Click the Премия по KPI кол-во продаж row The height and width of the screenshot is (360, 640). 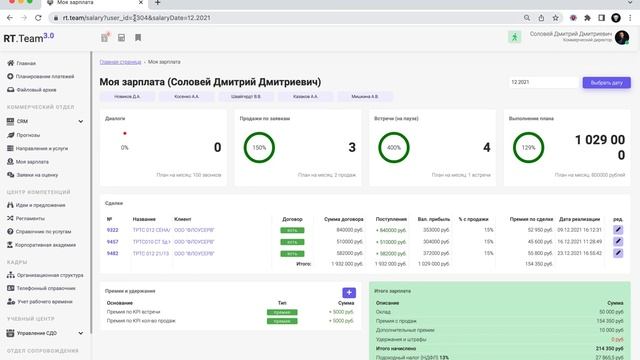(x=230, y=321)
